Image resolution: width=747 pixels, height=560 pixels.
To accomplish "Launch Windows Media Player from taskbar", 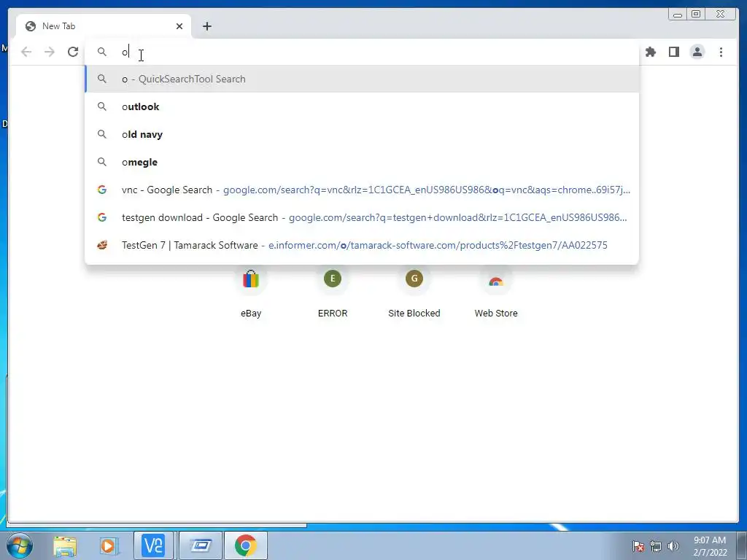I will coord(109,545).
